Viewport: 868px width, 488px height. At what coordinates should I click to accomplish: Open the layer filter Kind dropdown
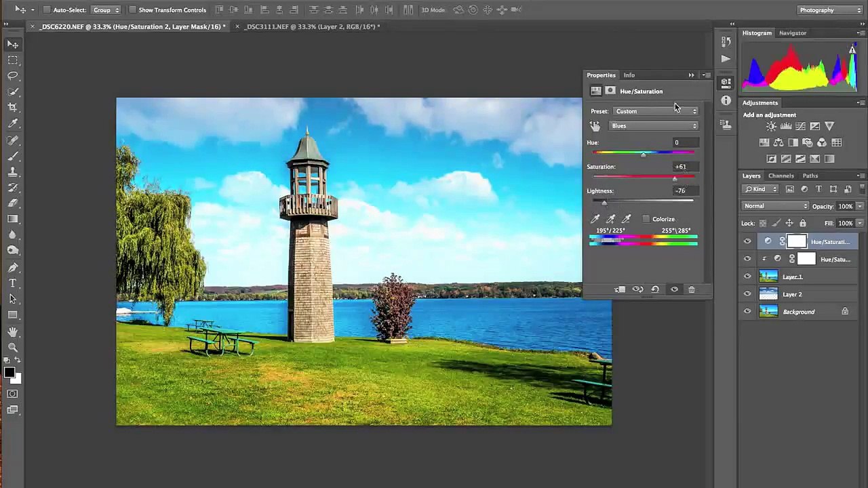[760, 189]
